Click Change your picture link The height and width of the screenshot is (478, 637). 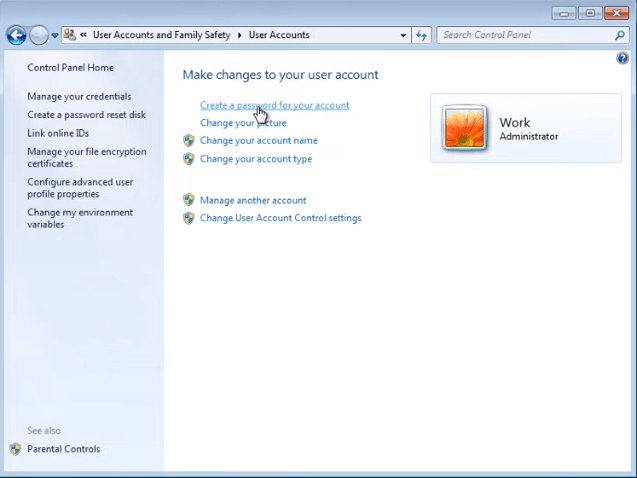[x=243, y=123]
